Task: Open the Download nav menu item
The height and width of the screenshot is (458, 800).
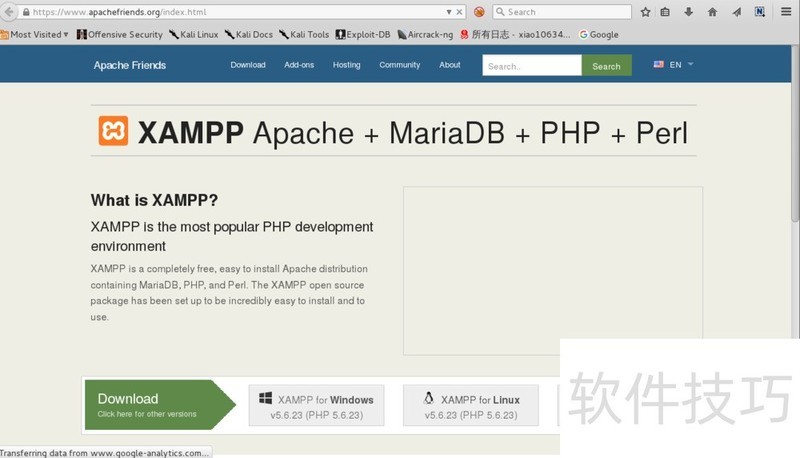Action: tap(248, 65)
